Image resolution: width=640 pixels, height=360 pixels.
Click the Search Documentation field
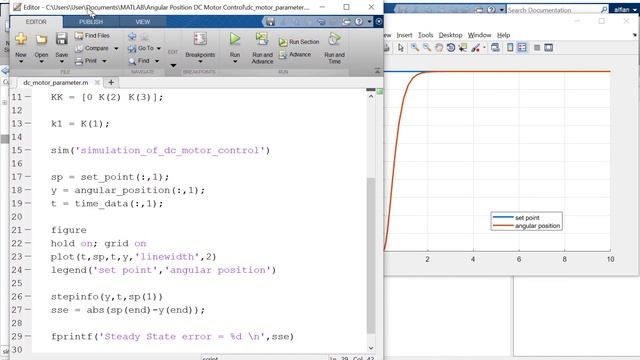point(558,10)
